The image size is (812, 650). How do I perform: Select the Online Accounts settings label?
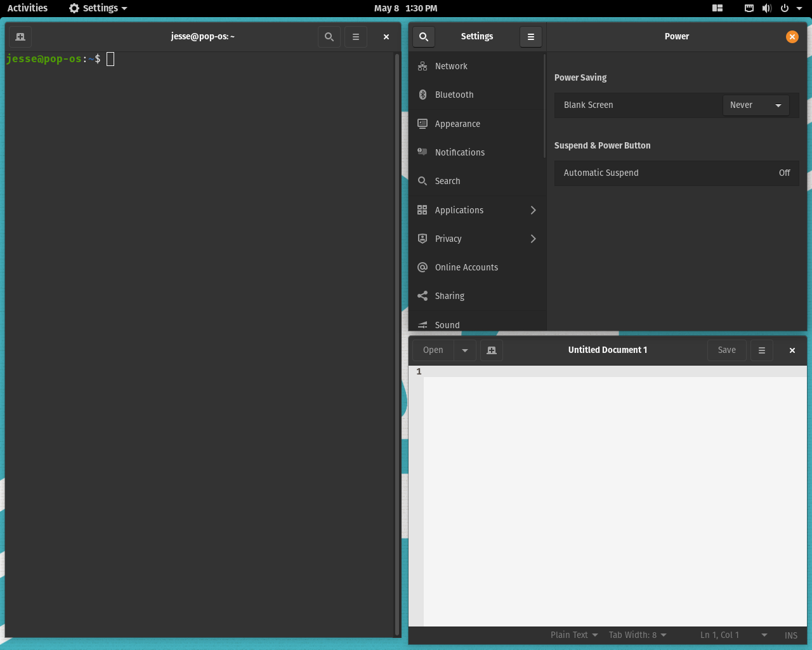tap(466, 267)
